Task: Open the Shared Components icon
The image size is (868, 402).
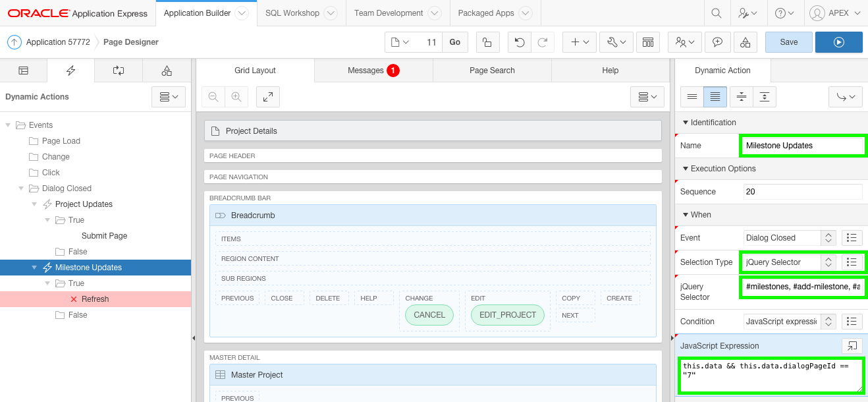Action: click(x=745, y=42)
